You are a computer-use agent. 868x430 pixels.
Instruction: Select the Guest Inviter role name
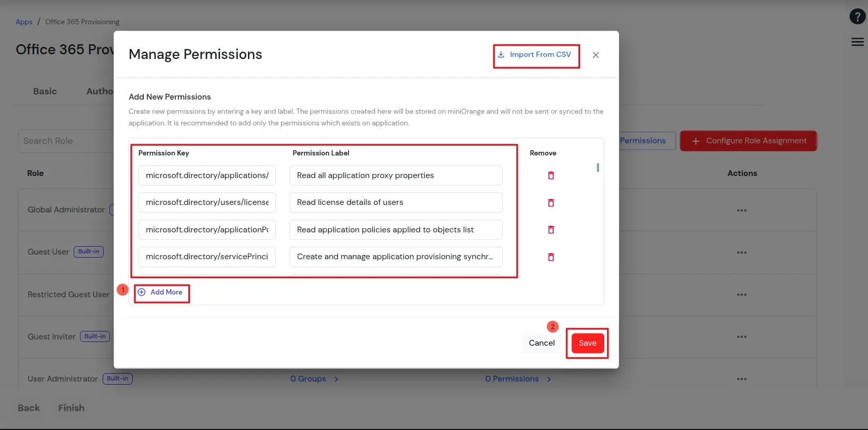coord(52,337)
